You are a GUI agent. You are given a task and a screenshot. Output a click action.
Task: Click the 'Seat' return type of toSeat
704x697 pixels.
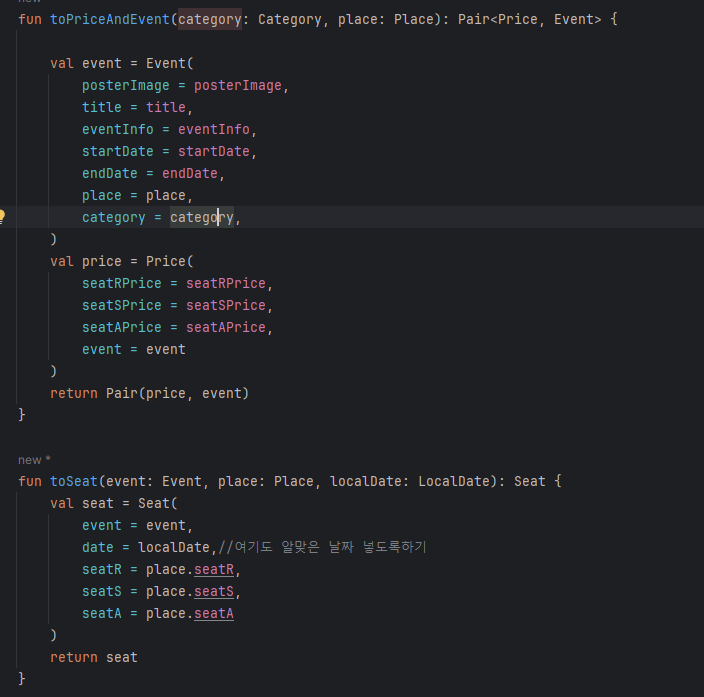click(x=529, y=481)
